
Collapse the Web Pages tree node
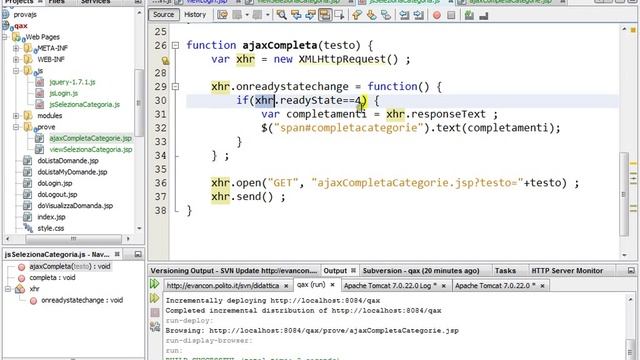pos(5,37)
